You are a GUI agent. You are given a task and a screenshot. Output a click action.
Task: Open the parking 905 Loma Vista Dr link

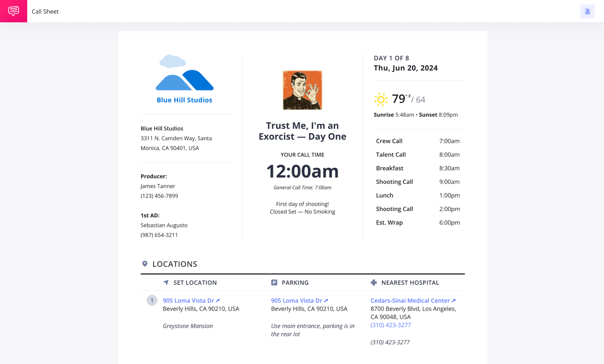coord(296,301)
